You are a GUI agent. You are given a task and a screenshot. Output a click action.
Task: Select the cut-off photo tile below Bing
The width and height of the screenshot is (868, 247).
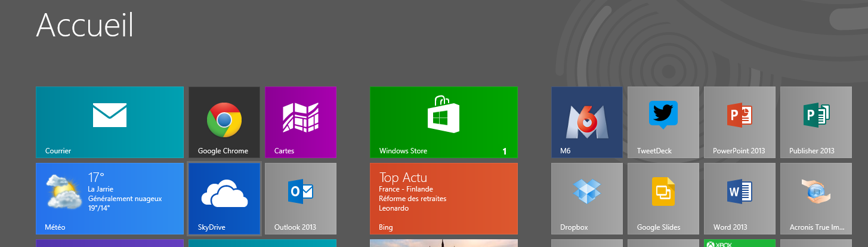click(x=443, y=243)
